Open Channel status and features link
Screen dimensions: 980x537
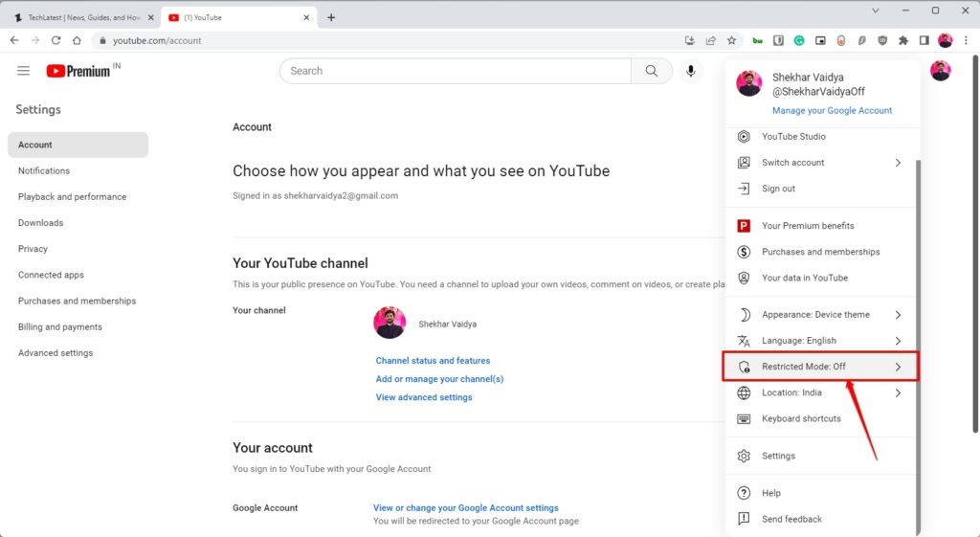[x=433, y=361]
